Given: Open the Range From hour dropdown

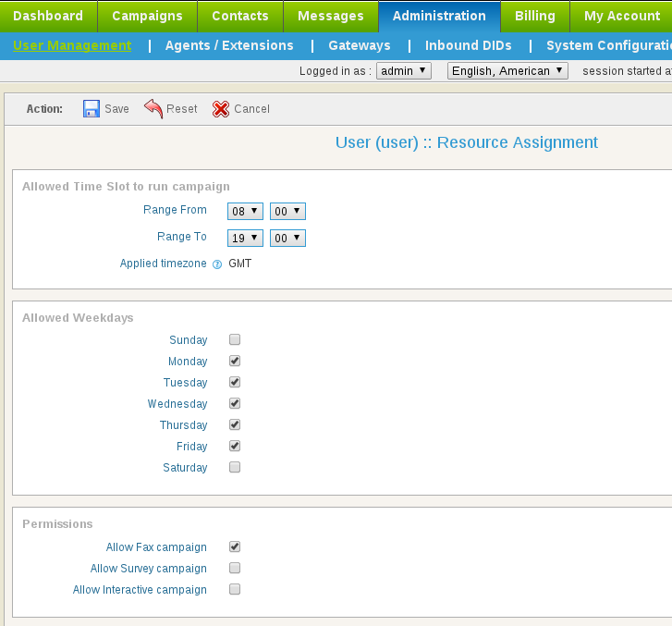Looking at the screenshot, I should (245, 212).
